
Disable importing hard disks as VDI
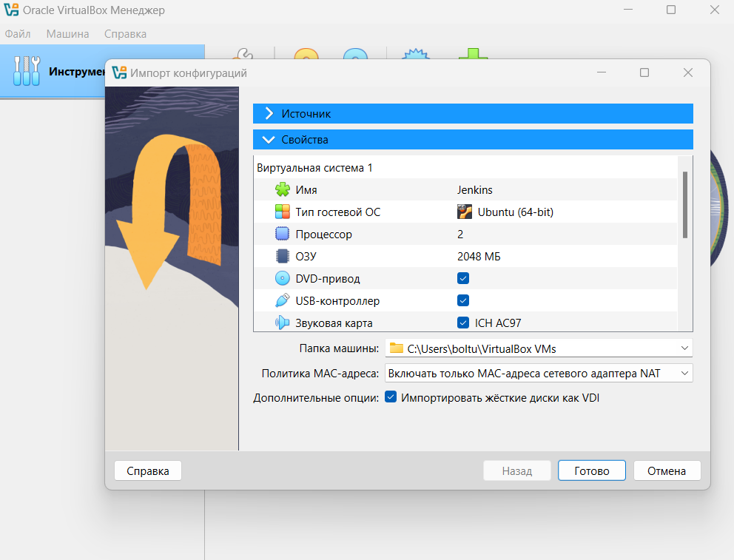click(391, 397)
